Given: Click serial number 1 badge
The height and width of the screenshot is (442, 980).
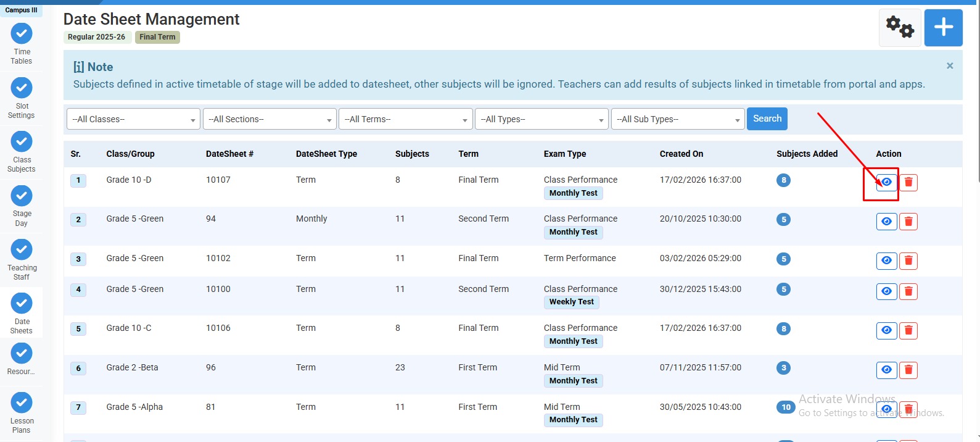Looking at the screenshot, I should tap(78, 180).
